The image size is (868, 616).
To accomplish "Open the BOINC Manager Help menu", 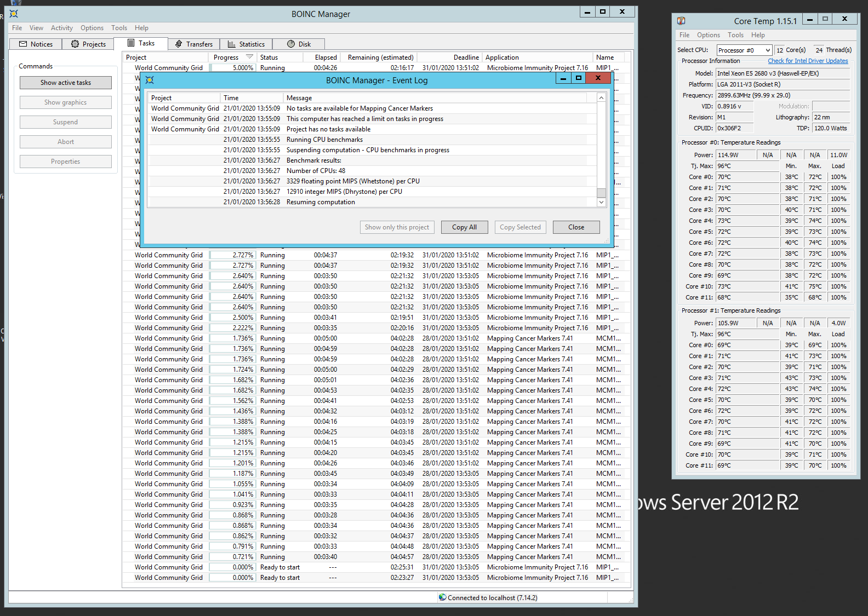I will click(141, 28).
